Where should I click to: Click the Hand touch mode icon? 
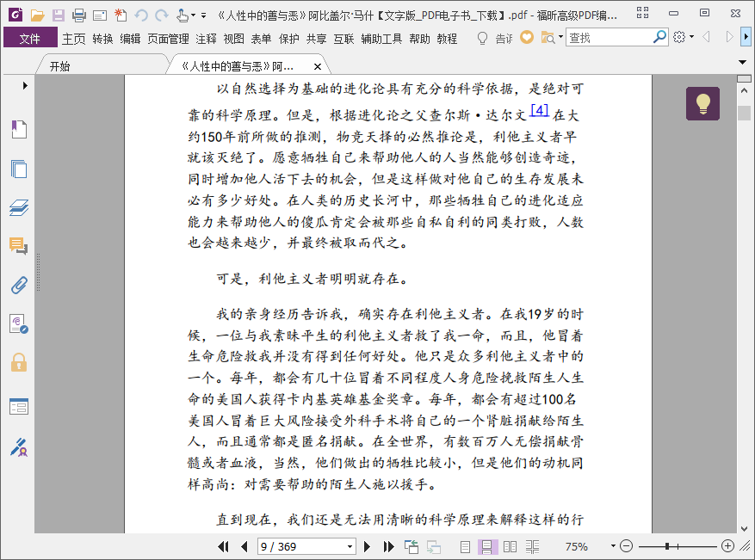pos(183,15)
